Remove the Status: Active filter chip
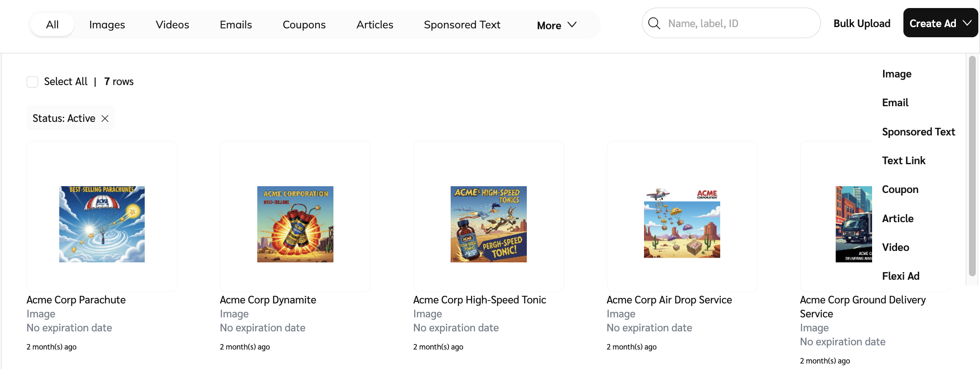The height and width of the screenshot is (369, 980). pyautogui.click(x=105, y=118)
